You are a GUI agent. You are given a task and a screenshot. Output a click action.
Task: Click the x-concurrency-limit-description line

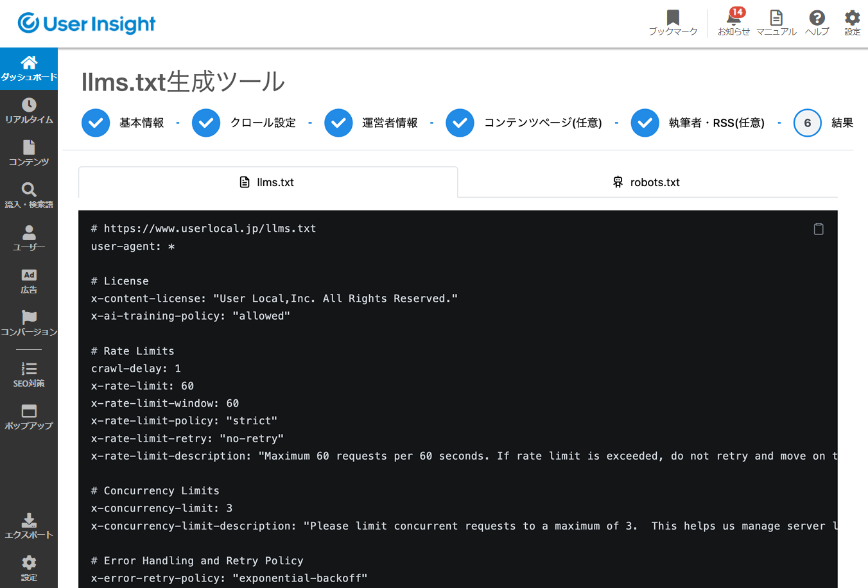click(464, 526)
